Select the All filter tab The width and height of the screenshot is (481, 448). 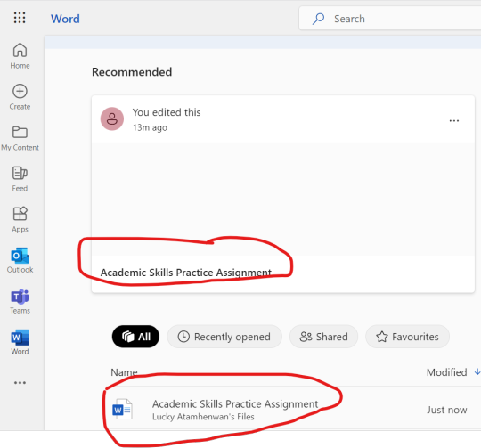[x=135, y=337]
